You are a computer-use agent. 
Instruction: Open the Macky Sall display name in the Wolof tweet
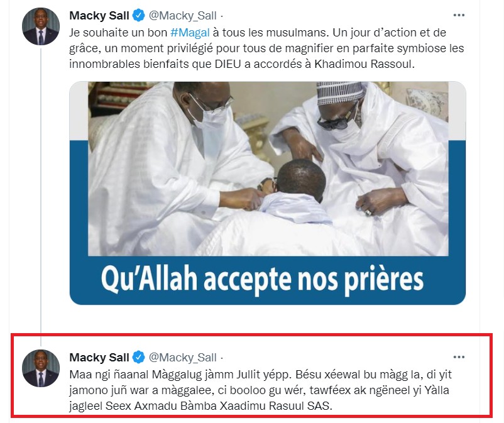(x=99, y=358)
